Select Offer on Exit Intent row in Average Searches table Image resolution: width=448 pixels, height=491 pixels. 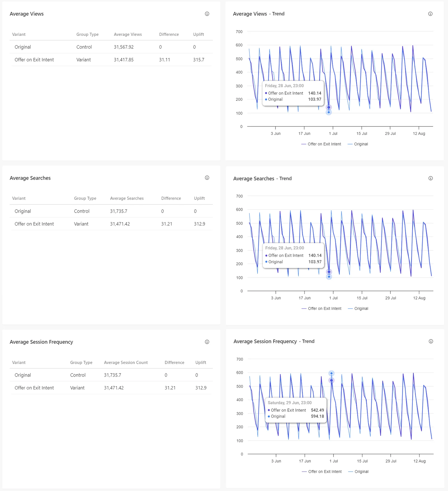(x=111, y=224)
